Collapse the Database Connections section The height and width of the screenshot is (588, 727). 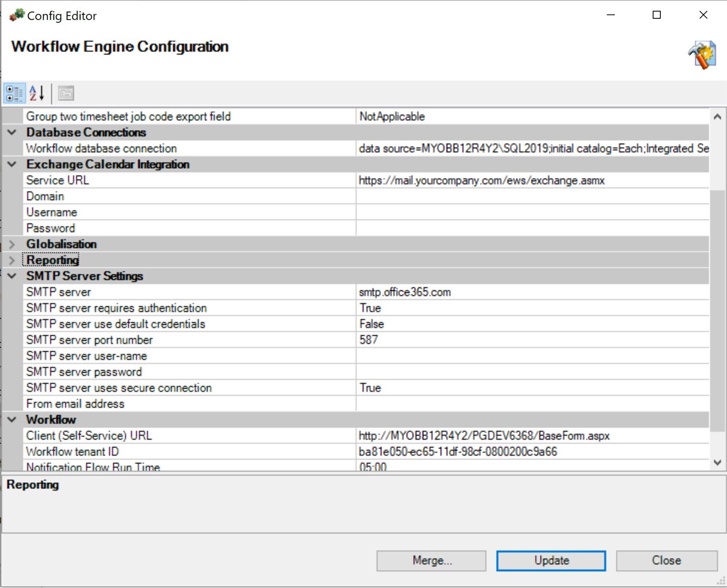[x=12, y=132]
